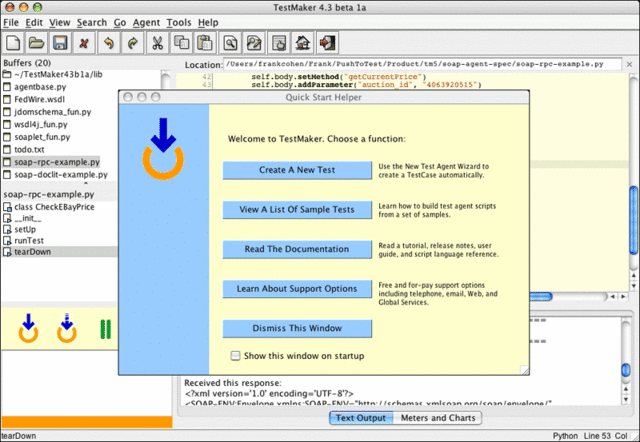Switch to the Meters and Charts tab

point(438,417)
